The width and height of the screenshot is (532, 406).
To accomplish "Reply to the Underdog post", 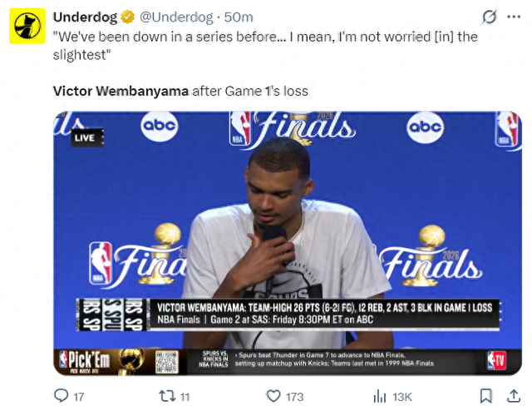I will pyautogui.click(x=62, y=396).
